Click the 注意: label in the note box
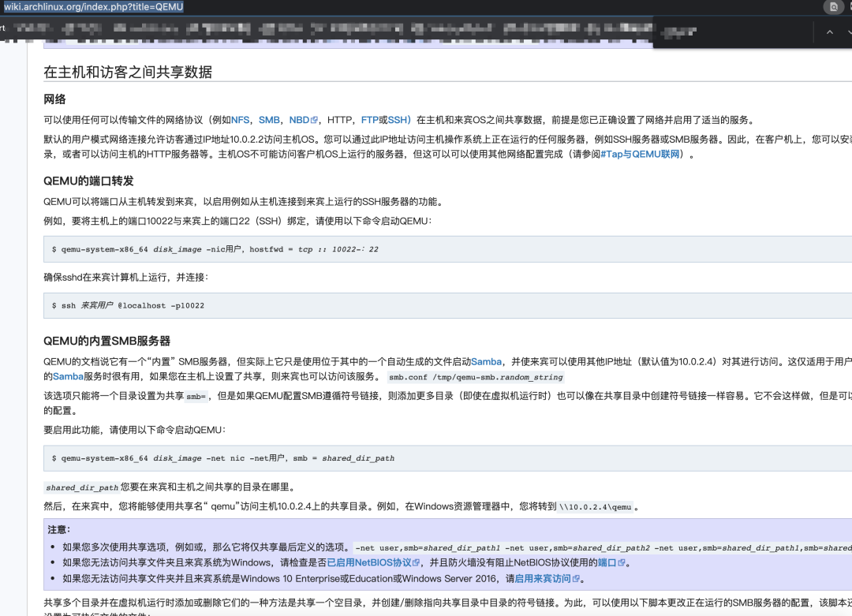The width and height of the screenshot is (852, 616). 59,529
